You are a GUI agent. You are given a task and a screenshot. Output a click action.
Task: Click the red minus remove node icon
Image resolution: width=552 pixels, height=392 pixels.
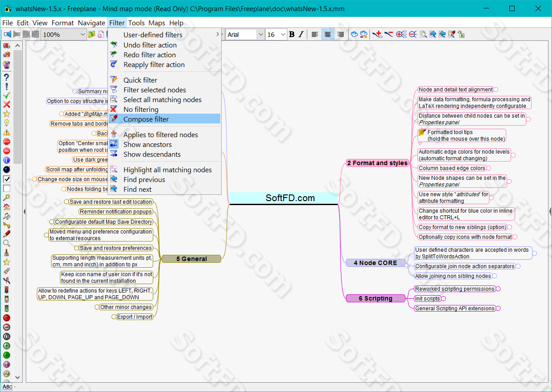click(389, 34)
